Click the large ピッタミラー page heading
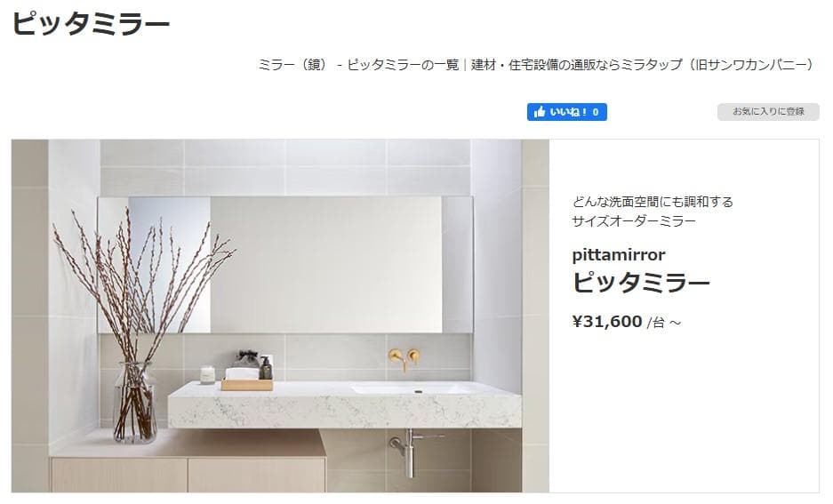Image resolution: width=833 pixels, height=504 pixels. pos(91,24)
